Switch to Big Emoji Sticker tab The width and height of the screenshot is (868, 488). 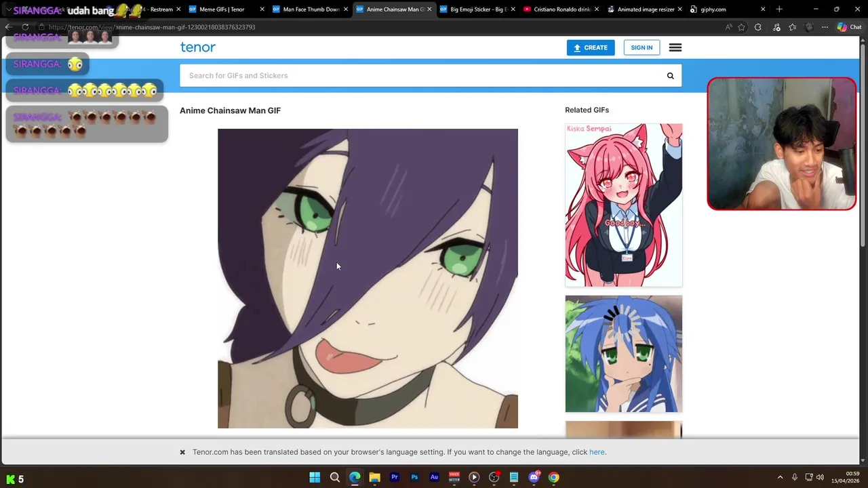coord(478,9)
